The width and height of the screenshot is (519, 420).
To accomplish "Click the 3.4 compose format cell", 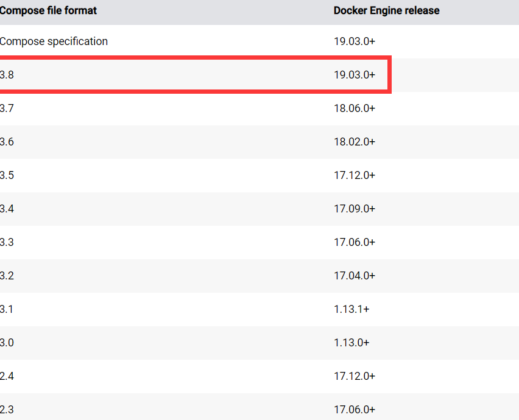I will tap(7, 209).
